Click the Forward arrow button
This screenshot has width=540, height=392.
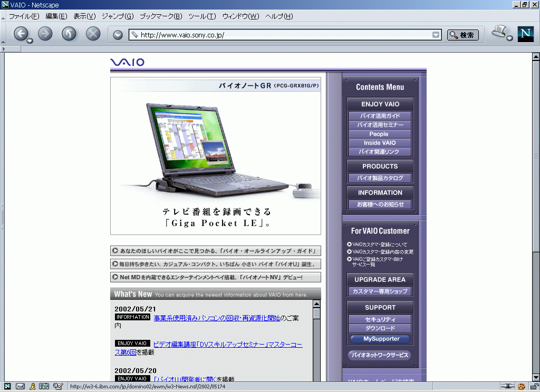pyautogui.click(x=45, y=34)
